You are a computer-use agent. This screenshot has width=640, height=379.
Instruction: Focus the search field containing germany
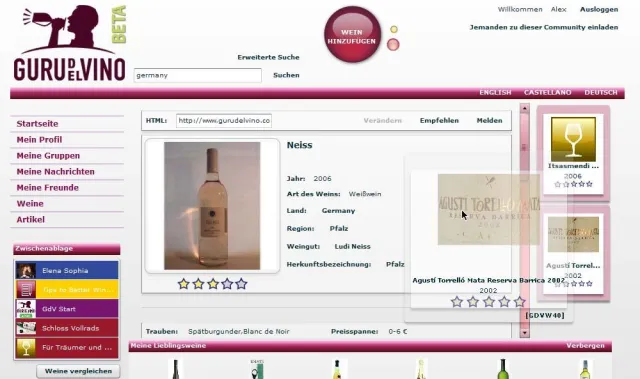(198, 75)
